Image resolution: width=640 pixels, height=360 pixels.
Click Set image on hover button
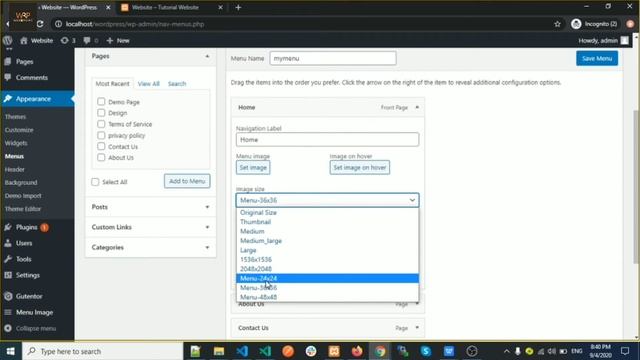[360, 168]
